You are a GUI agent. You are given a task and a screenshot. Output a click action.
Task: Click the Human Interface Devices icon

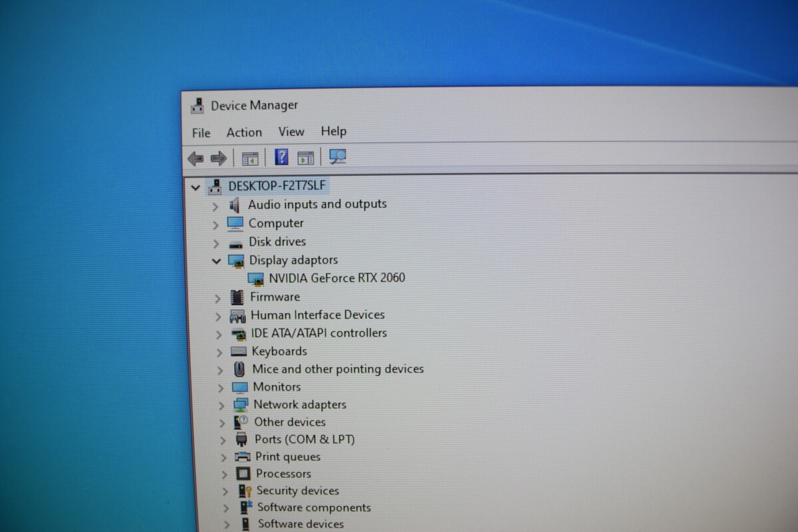(237, 316)
